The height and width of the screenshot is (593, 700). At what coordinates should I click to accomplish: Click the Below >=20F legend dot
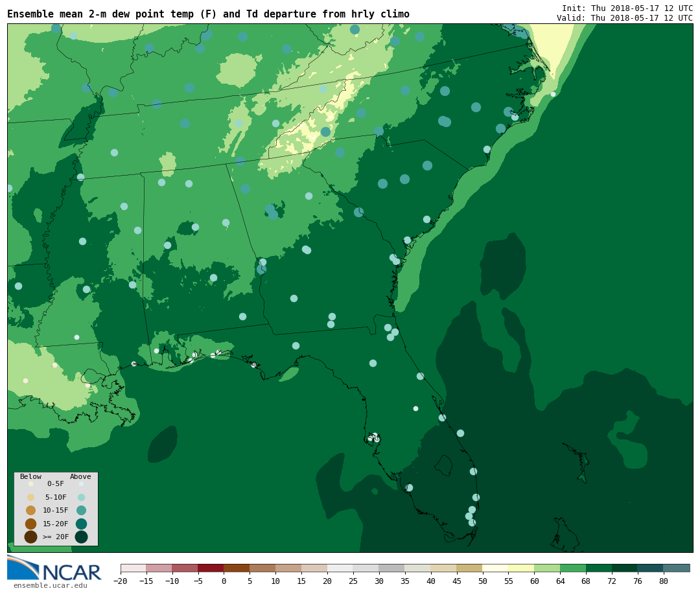31,537
